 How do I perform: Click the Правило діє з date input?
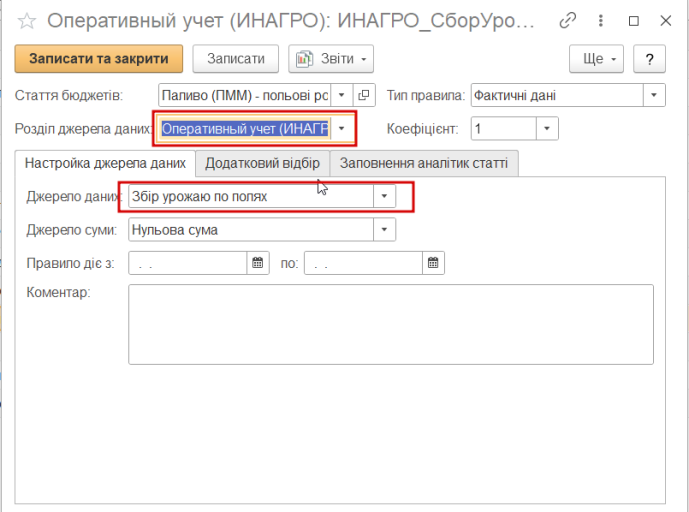pyautogui.click(x=188, y=263)
